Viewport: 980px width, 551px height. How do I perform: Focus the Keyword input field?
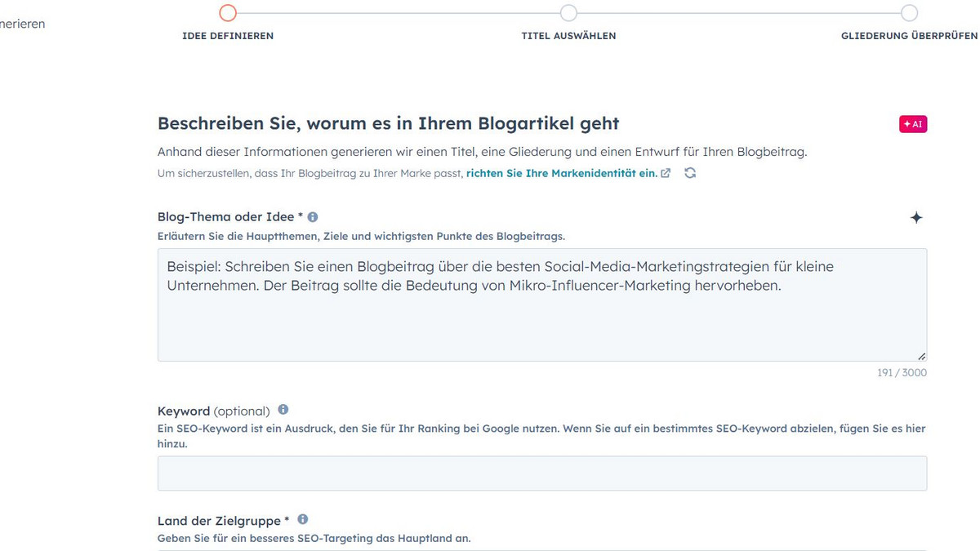click(x=541, y=473)
